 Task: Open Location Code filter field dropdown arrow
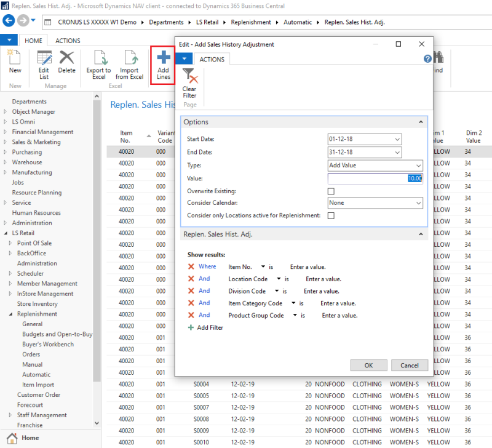tap(279, 279)
